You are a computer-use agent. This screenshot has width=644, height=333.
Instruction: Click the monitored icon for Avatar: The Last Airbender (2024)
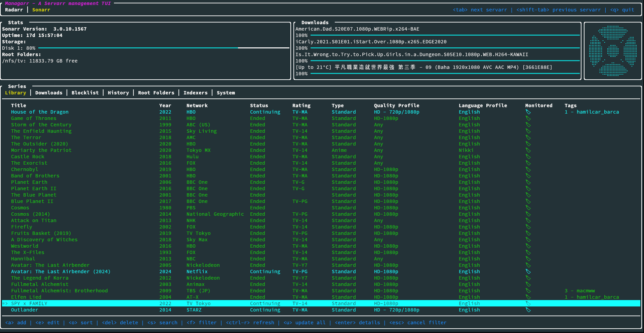click(x=528, y=272)
